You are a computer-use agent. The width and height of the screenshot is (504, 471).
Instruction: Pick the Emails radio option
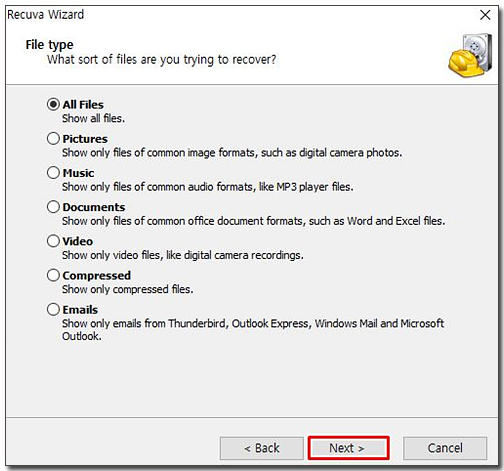(x=53, y=309)
